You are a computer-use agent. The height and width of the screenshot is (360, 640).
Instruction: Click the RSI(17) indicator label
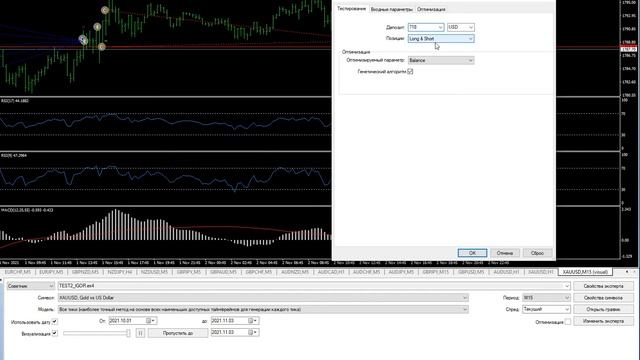[15, 100]
